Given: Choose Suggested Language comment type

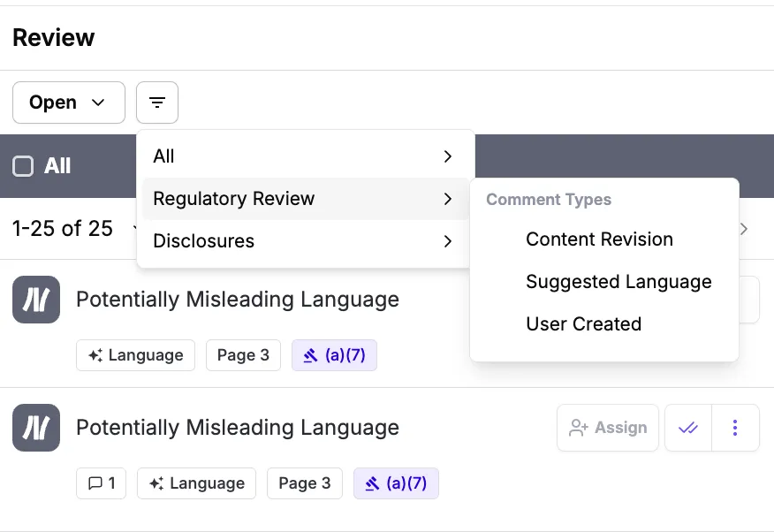Looking at the screenshot, I should (x=604, y=282).
